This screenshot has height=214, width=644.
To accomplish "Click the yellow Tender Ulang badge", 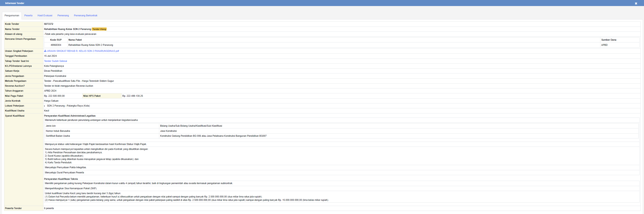I will [99, 29].
